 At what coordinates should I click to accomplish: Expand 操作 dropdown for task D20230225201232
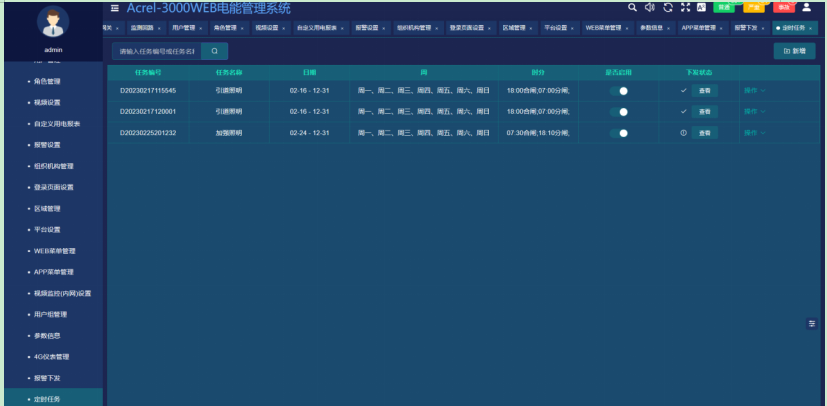coord(754,132)
